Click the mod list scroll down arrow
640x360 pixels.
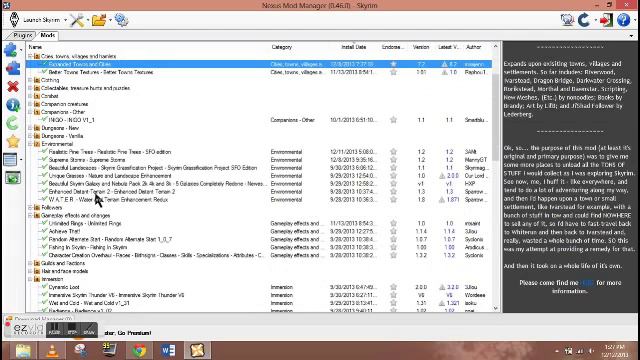[x=496, y=309]
